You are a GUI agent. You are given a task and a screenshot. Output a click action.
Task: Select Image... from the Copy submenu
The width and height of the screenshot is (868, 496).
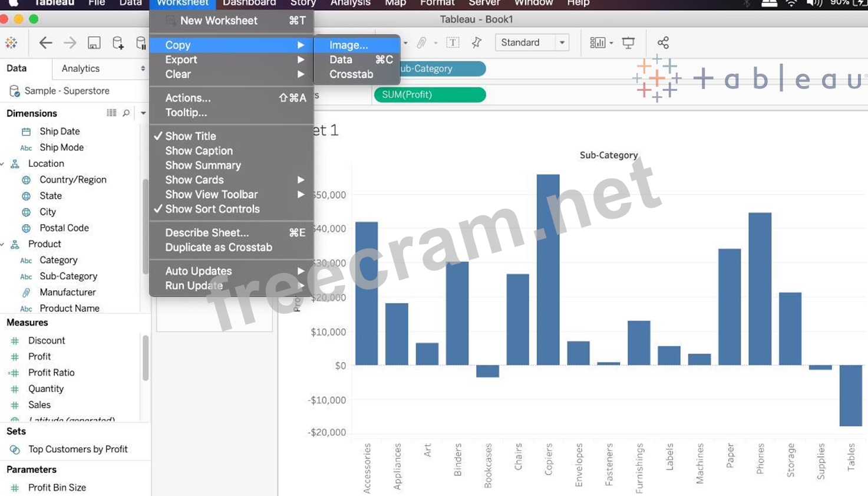348,45
